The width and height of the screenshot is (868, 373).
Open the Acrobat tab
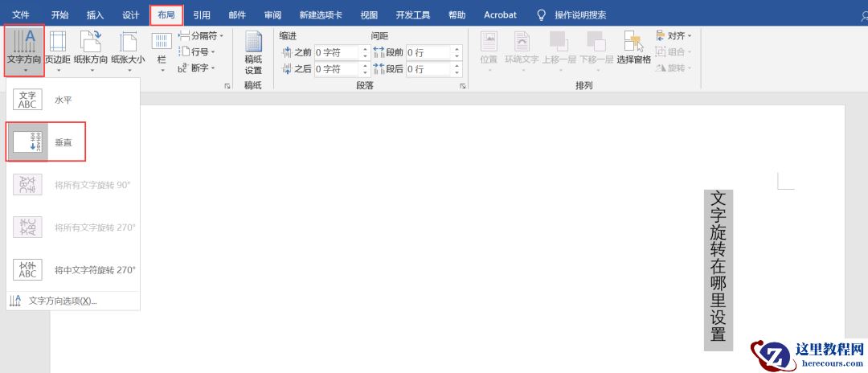click(x=501, y=15)
